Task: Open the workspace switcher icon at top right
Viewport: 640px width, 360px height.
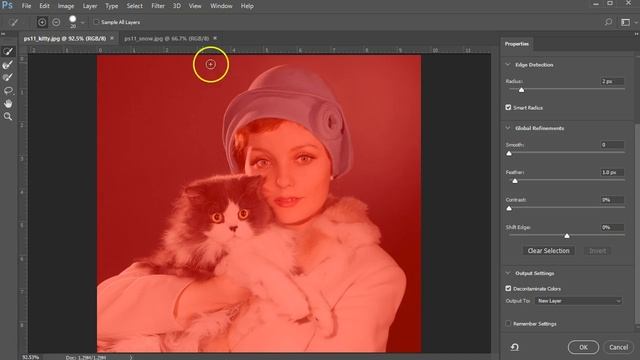Action: (x=625, y=22)
